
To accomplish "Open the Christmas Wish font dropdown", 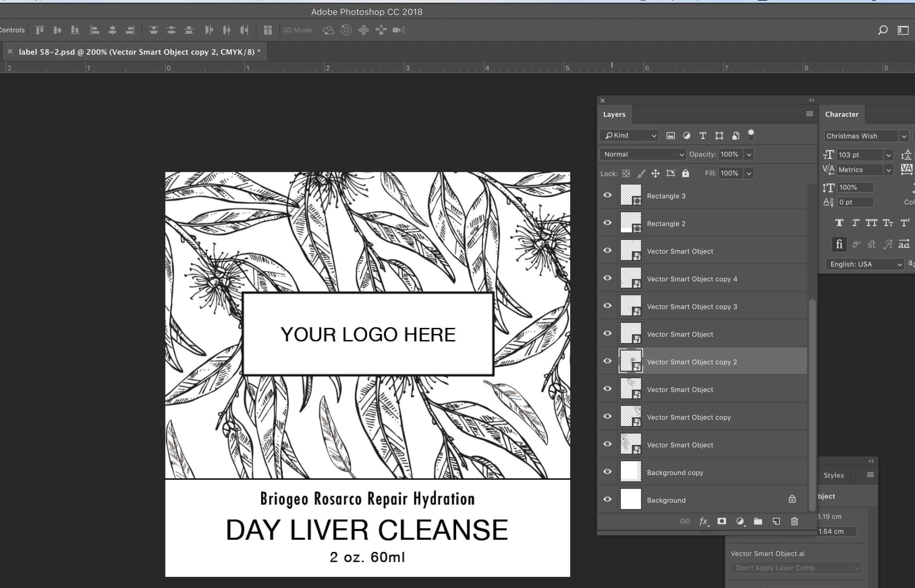I will [904, 136].
